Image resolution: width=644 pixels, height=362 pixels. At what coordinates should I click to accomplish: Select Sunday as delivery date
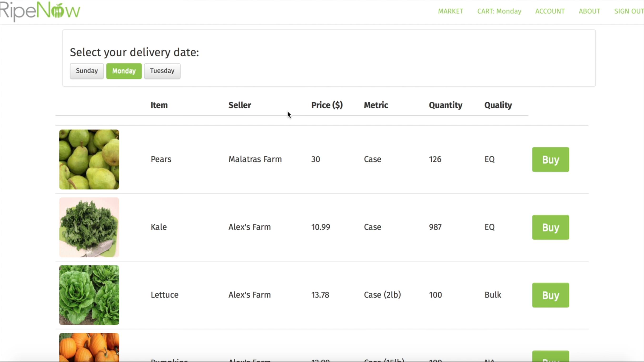87,71
